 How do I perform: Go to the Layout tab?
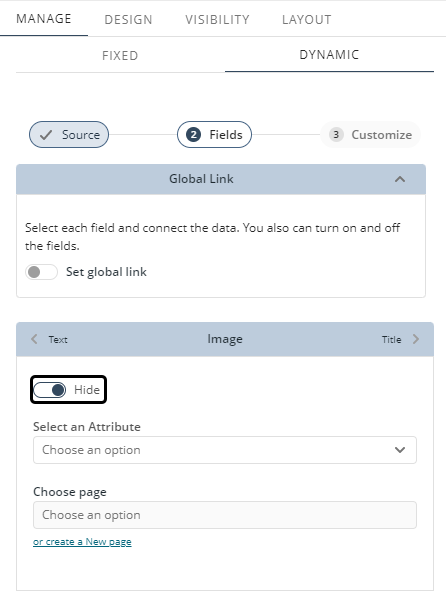coord(307,20)
